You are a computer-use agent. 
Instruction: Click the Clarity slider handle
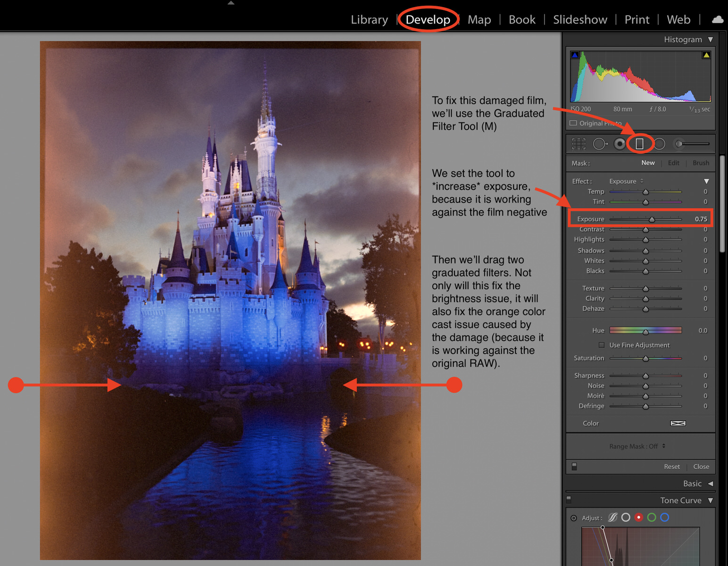(x=645, y=299)
